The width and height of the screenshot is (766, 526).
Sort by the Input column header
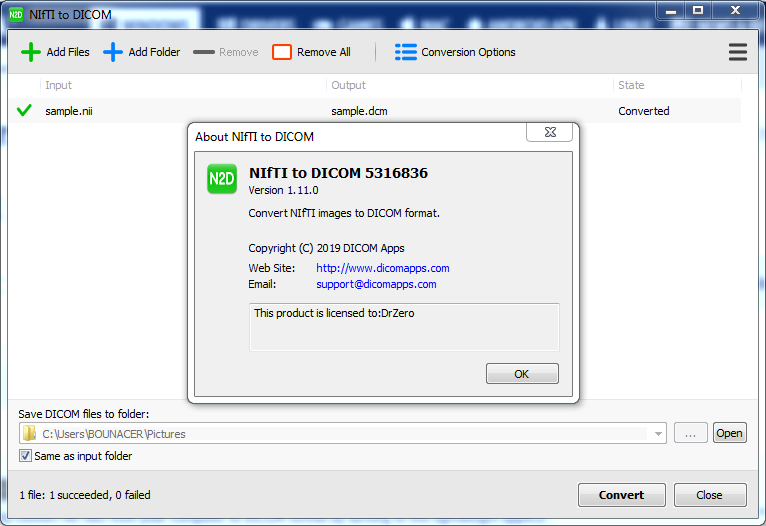point(58,85)
